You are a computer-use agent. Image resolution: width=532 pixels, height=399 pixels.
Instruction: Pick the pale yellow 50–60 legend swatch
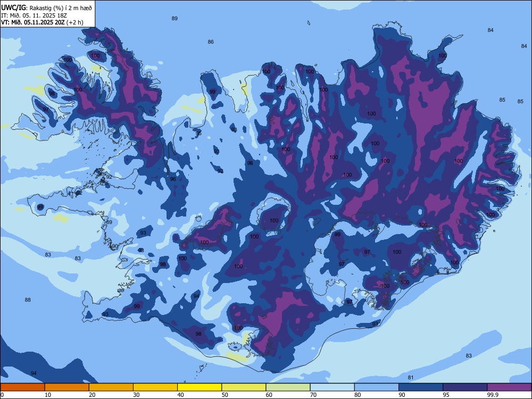pyautogui.click(x=244, y=387)
